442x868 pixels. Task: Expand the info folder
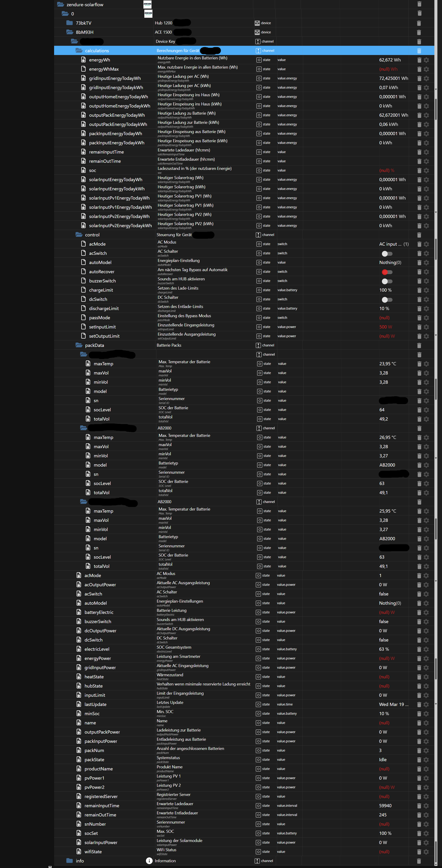(69, 861)
